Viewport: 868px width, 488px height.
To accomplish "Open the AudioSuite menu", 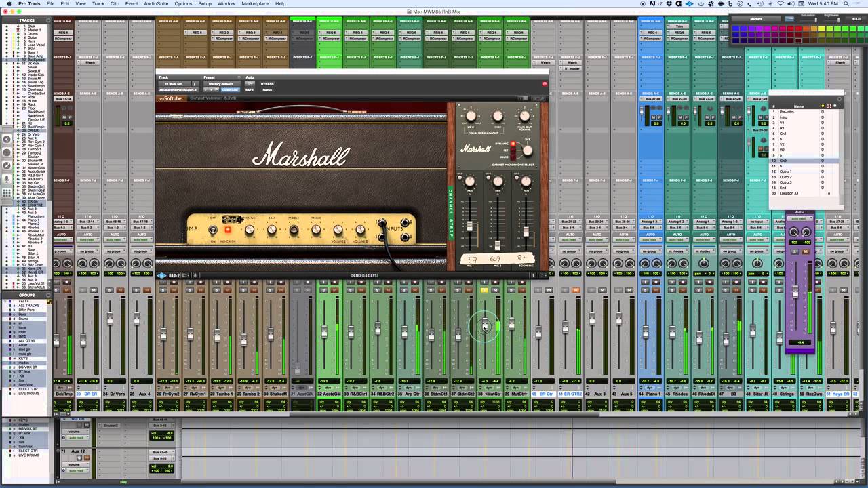I will 156,3.
